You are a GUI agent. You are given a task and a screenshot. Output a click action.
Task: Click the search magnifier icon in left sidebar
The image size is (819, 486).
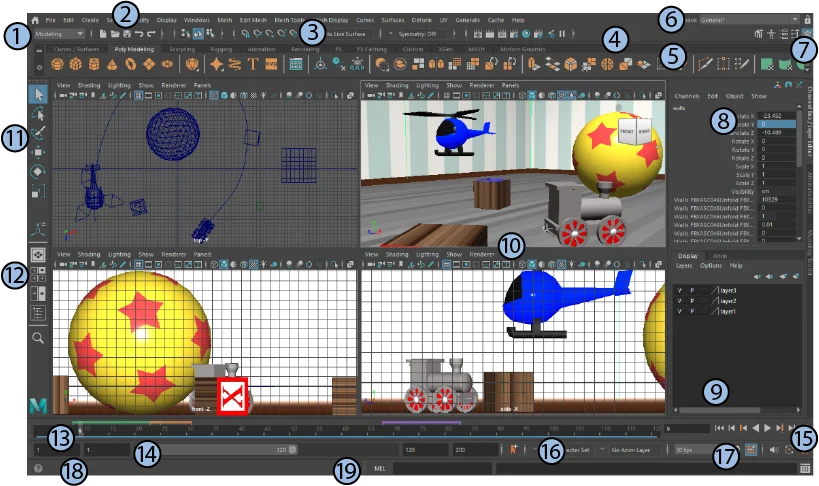38,338
